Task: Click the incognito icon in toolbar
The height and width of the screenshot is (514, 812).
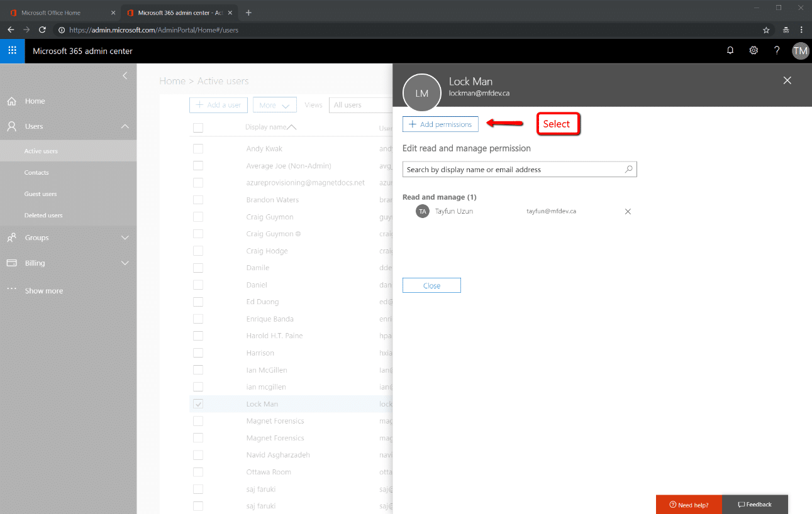Action: click(786, 30)
